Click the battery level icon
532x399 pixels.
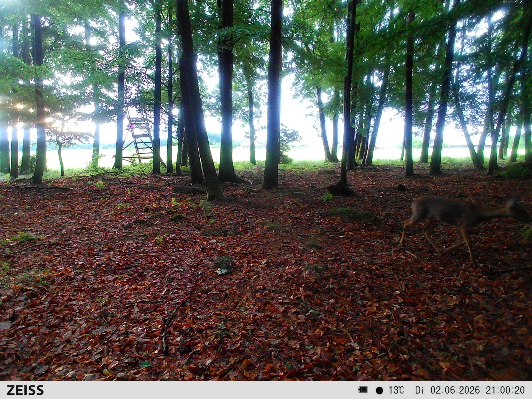pyautogui.click(x=363, y=390)
